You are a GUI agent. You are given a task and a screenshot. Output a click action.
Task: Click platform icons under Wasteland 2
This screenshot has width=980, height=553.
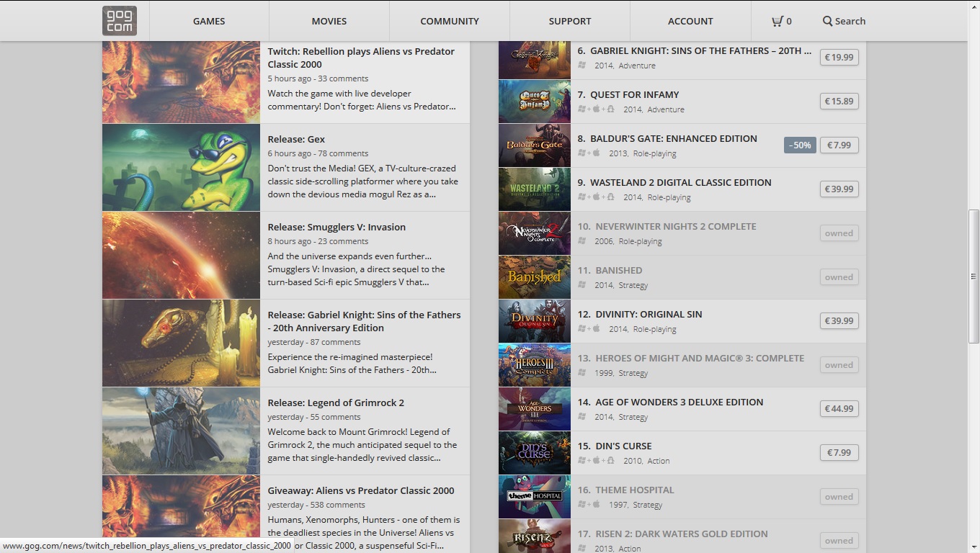pos(596,197)
